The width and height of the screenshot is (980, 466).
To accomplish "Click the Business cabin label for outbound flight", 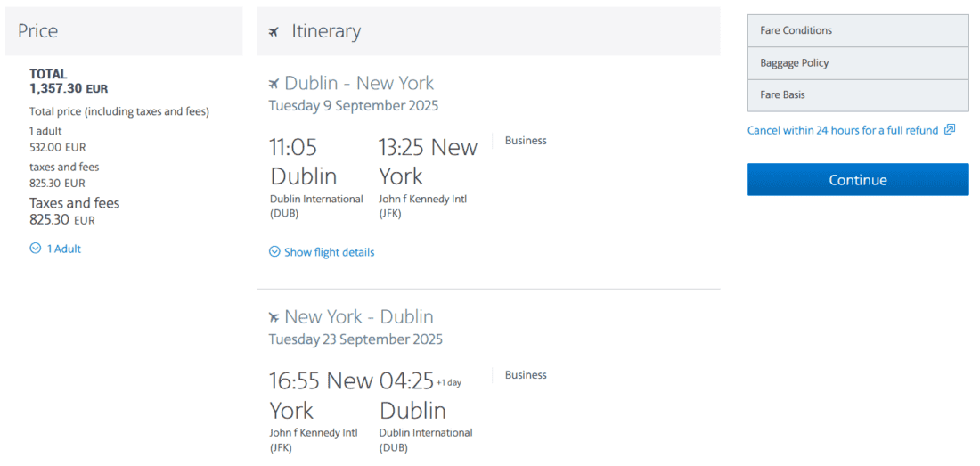I will (526, 141).
